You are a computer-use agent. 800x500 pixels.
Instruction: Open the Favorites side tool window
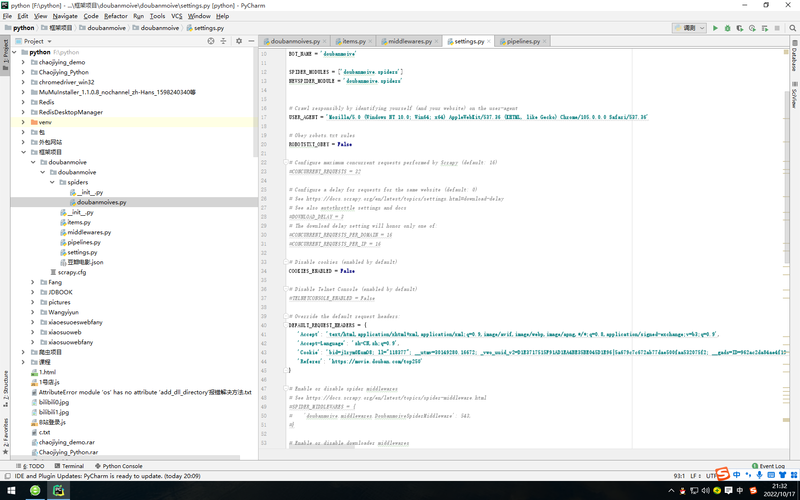[x=5, y=436]
